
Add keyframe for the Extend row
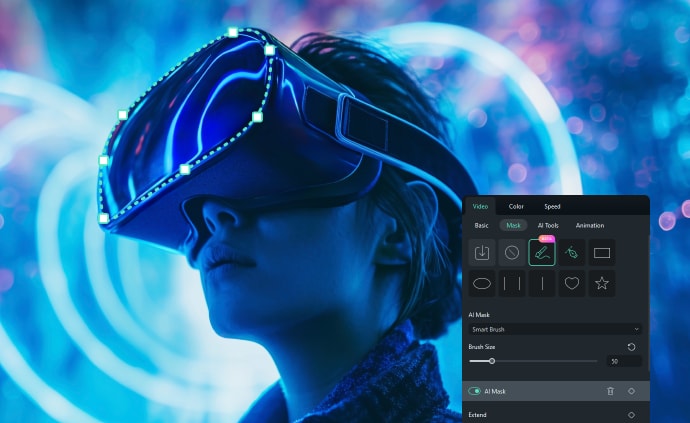631,415
